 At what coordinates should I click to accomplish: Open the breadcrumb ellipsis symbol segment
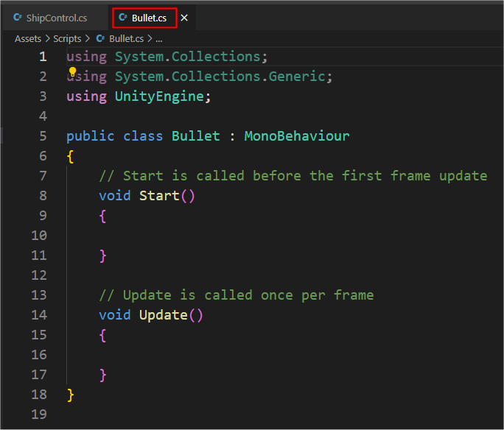tap(159, 40)
